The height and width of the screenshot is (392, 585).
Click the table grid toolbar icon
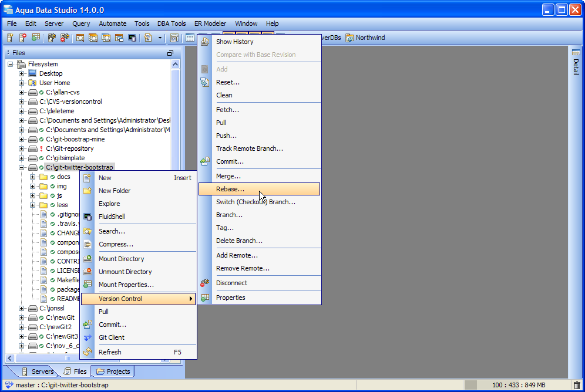[190, 38]
